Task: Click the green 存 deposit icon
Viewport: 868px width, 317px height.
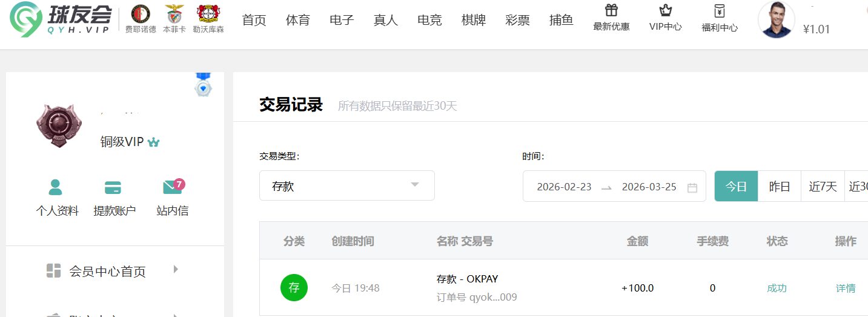Action: pyautogui.click(x=294, y=288)
